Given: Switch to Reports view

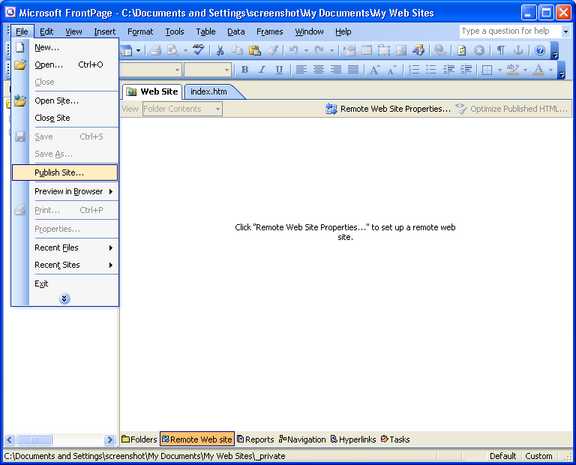Looking at the screenshot, I should (256, 439).
